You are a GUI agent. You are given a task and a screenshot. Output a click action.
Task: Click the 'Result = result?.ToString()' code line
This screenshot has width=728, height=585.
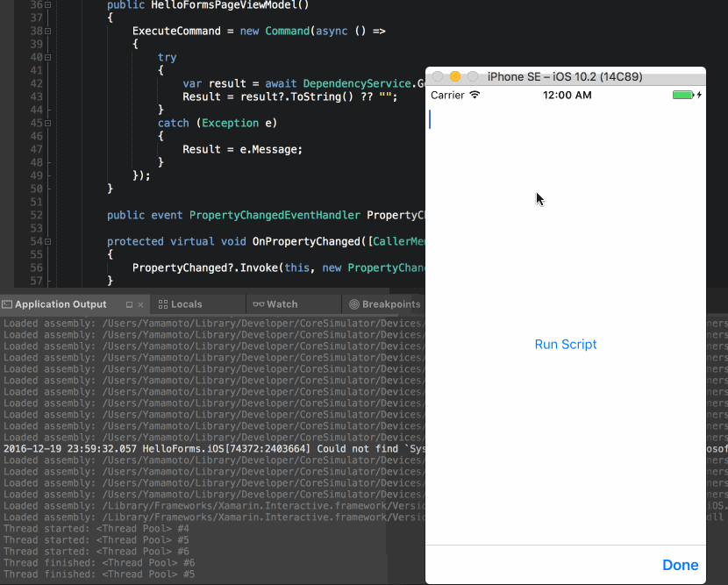289,96
